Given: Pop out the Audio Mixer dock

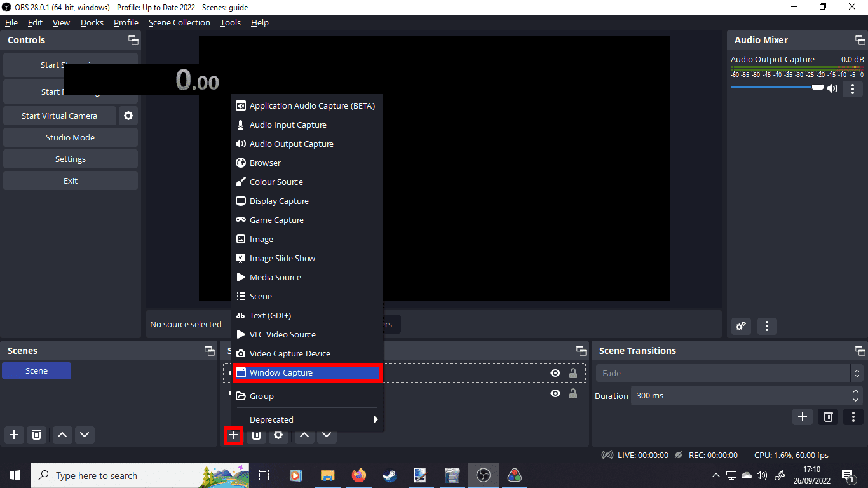Looking at the screenshot, I should (860, 40).
